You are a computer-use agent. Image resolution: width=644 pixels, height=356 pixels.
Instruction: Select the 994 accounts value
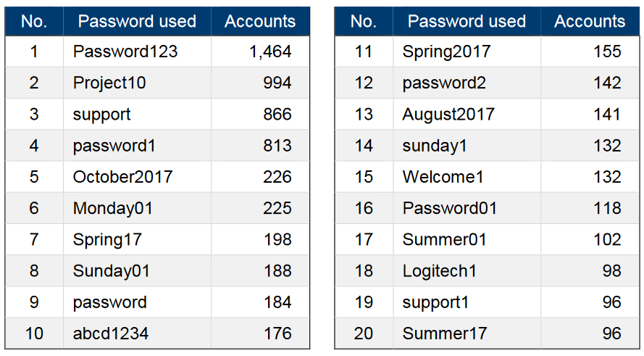point(277,83)
